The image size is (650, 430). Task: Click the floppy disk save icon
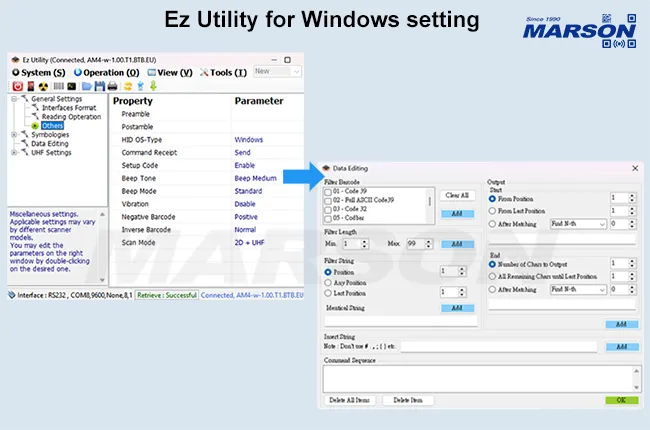pos(100,86)
